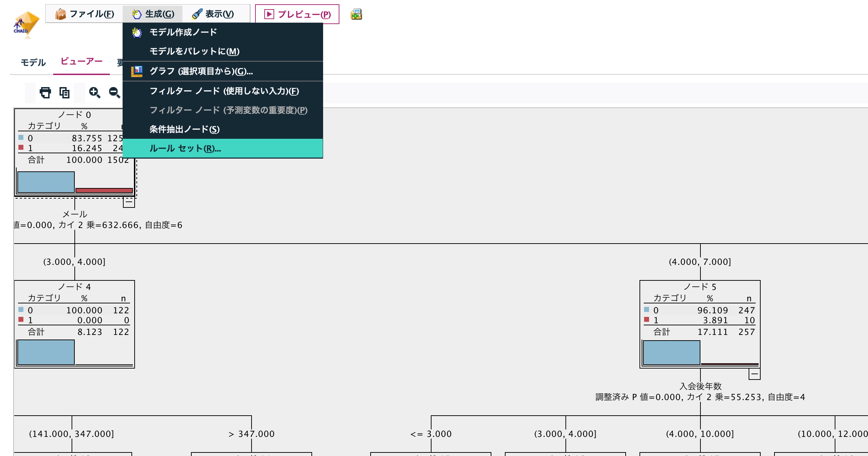Switch to the モデル tab
Viewport: 868px width, 456px height.
(x=33, y=62)
